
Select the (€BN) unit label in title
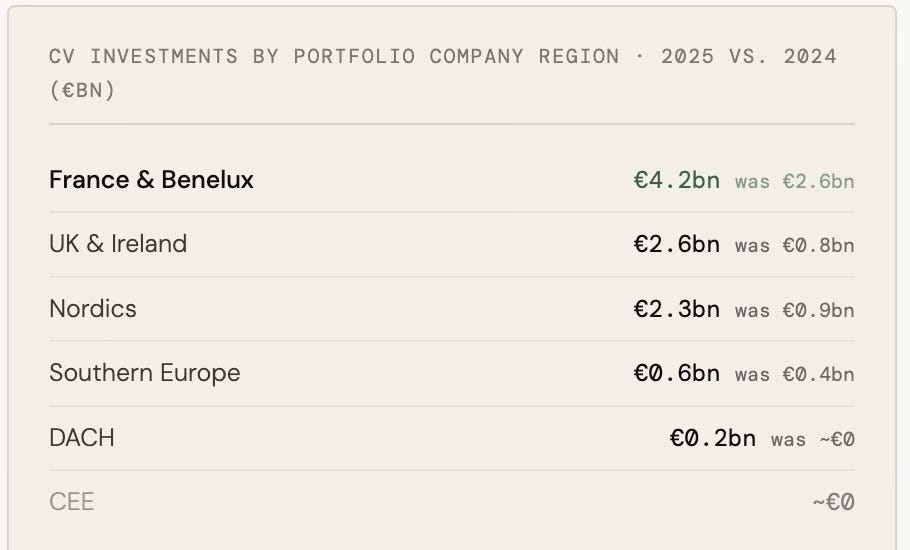click(x=82, y=90)
